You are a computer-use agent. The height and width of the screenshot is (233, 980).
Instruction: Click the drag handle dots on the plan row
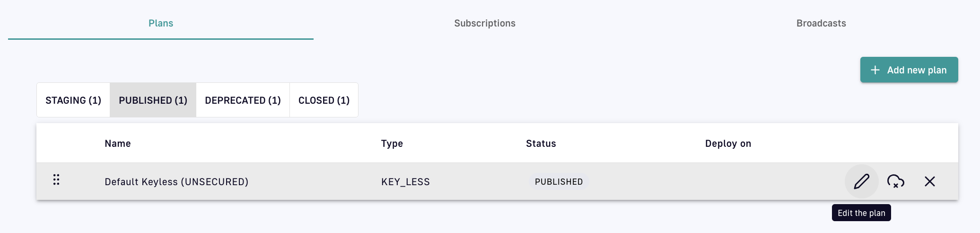[x=56, y=180]
